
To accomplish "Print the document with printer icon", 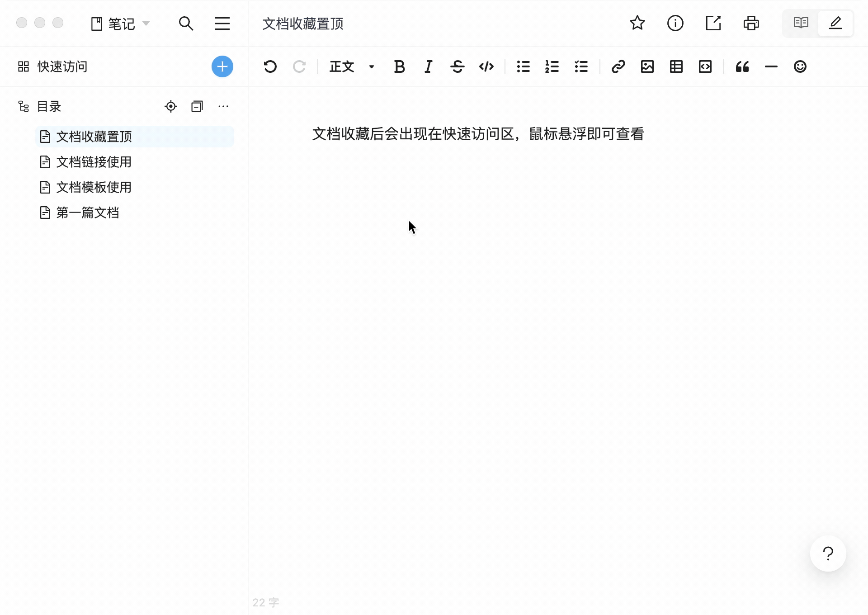I will point(751,23).
